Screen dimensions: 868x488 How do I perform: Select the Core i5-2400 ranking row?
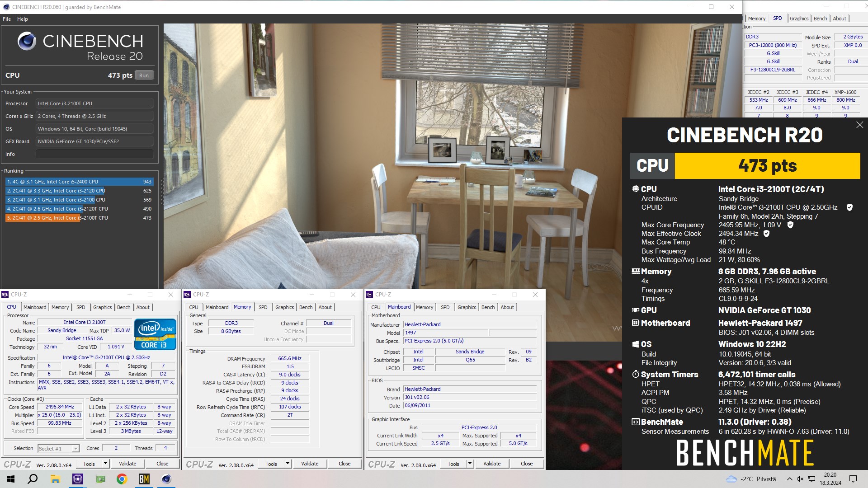[x=80, y=182]
